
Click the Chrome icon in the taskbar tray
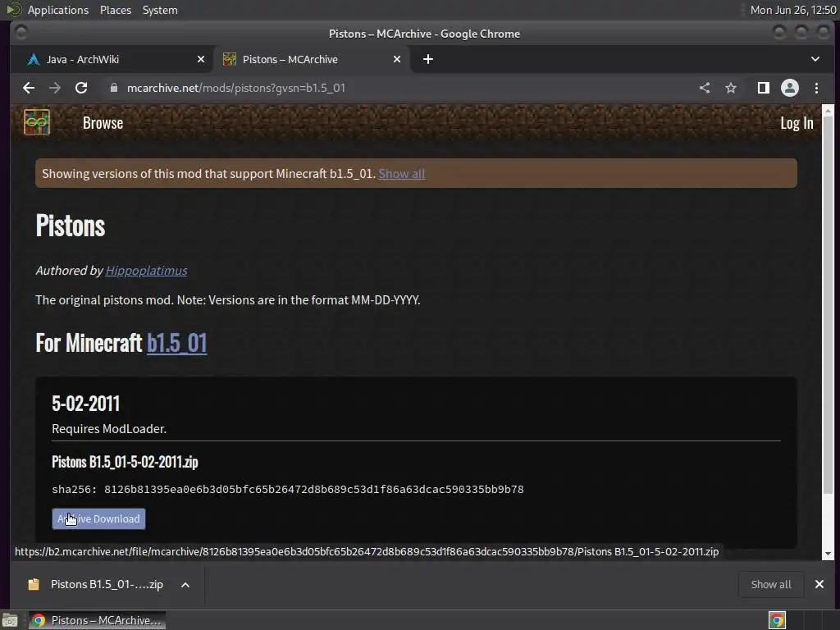coord(777,620)
